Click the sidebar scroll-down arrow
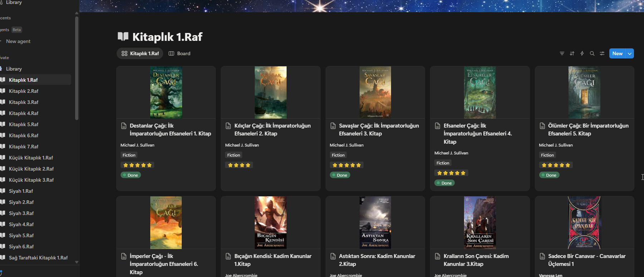 [77, 262]
